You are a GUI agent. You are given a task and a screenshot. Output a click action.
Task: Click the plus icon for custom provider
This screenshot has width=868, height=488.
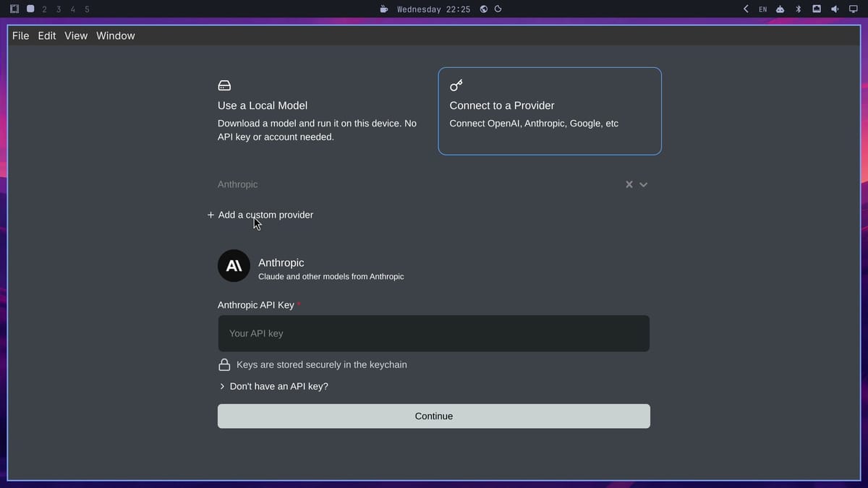[210, 215]
